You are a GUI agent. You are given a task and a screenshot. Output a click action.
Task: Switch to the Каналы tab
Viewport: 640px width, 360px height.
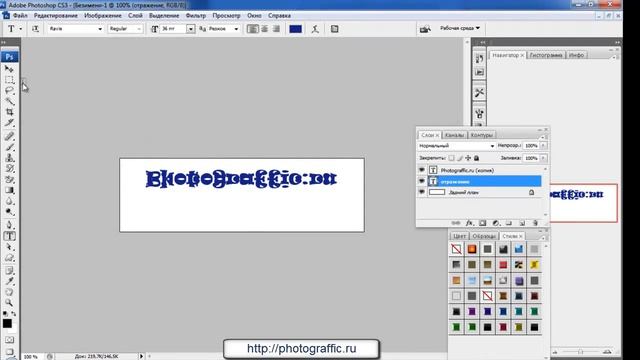coord(454,135)
